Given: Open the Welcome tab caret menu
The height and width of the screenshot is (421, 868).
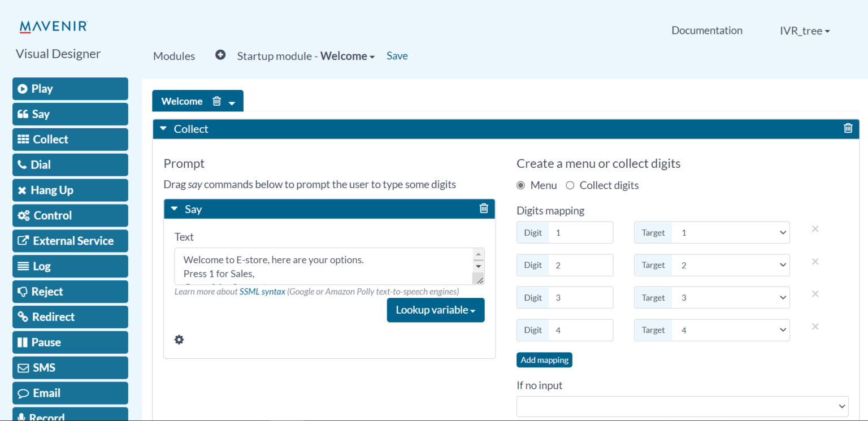Looking at the screenshot, I should [x=232, y=103].
